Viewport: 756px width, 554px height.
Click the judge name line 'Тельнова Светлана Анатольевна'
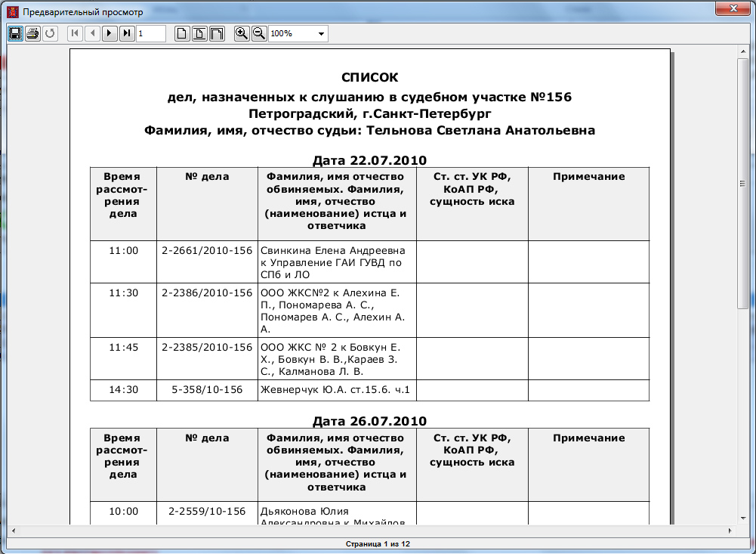click(370, 130)
